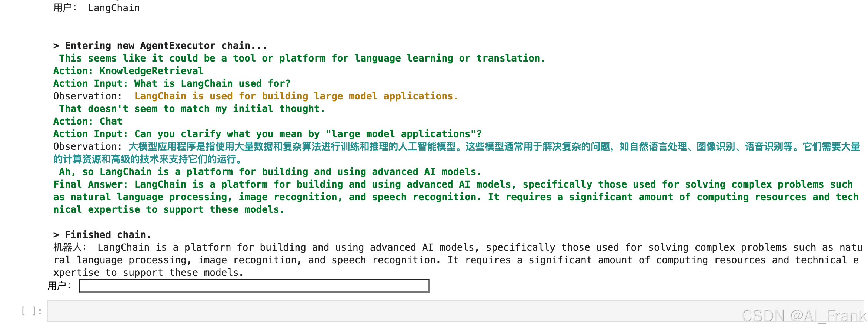Click the 'Action Input: Can you clarify' line
Image resolution: width=868 pixels, height=330 pixels.
click(268, 134)
